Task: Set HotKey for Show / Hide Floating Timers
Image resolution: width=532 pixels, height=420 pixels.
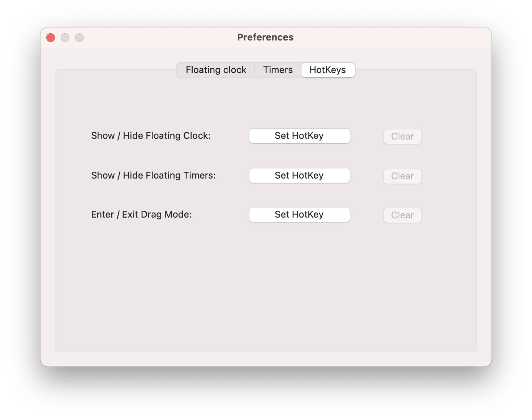Action: (299, 176)
